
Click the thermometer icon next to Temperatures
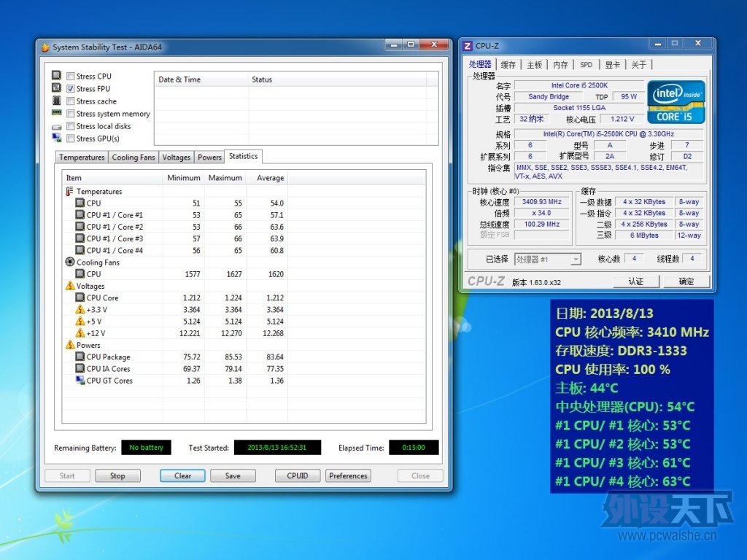tap(69, 191)
